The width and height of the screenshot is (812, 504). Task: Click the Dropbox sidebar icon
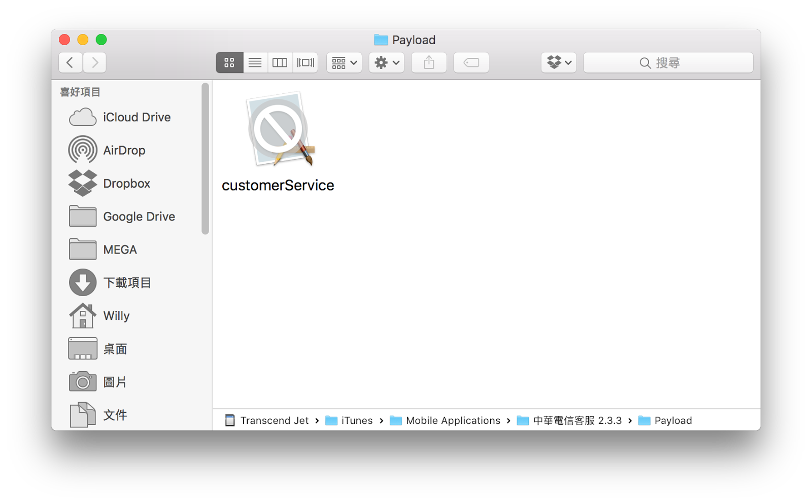click(83, 183)
